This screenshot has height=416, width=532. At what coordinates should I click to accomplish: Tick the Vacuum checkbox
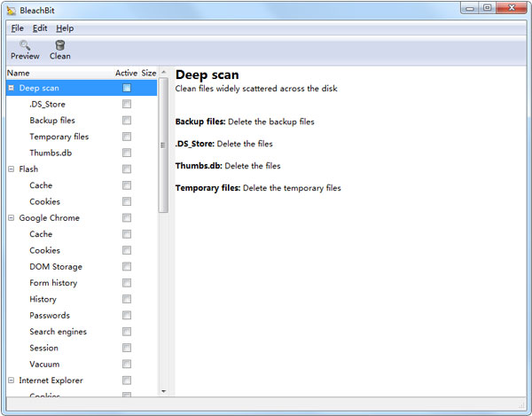click(x=127, y=364)
